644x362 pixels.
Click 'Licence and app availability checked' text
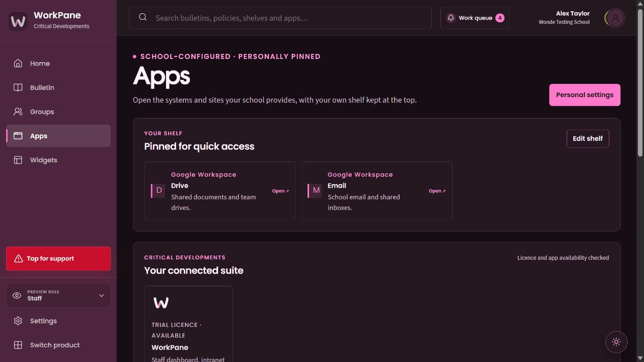click(x=563, y=258)
